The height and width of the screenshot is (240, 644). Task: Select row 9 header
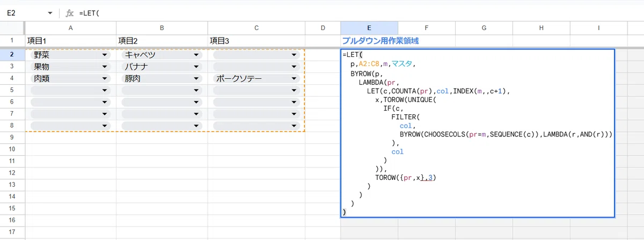(12, 137)
